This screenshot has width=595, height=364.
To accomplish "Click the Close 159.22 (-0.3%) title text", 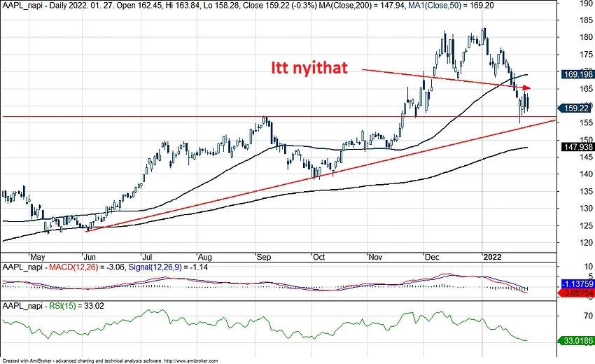I will (280, 6).
